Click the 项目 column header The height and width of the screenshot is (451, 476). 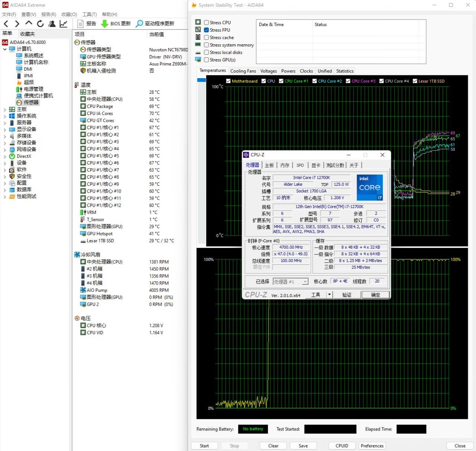pos(110,34)
